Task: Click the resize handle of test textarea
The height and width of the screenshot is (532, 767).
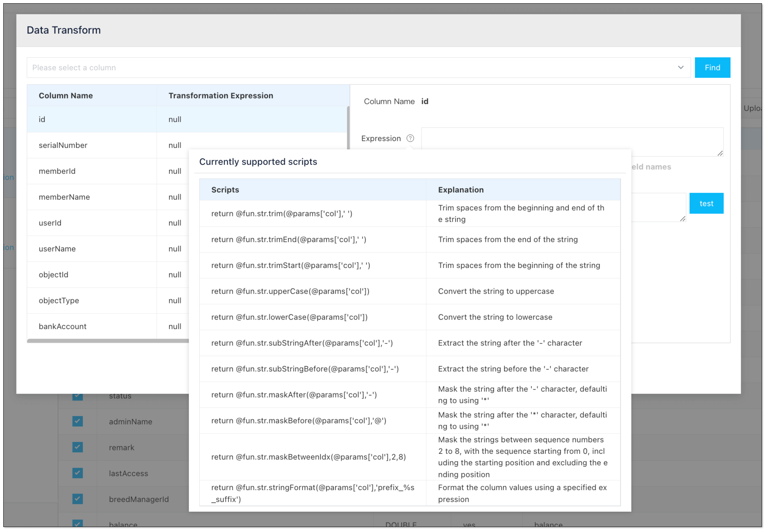Action: [x=683, y=219]
